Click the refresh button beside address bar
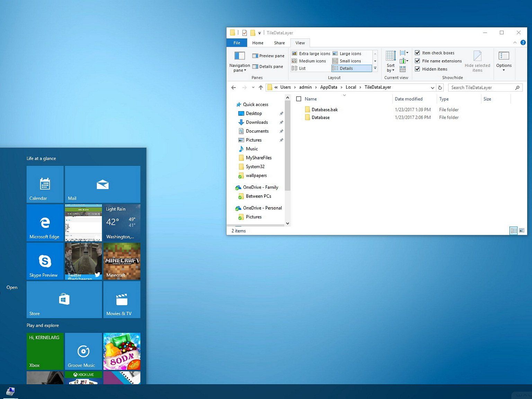 (440, 88)
